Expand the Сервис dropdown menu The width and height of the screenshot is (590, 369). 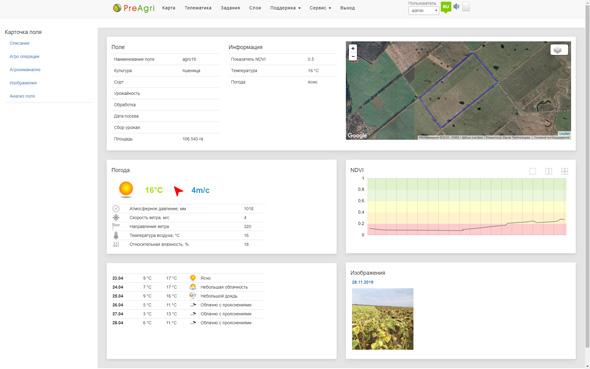coord(320,8)
